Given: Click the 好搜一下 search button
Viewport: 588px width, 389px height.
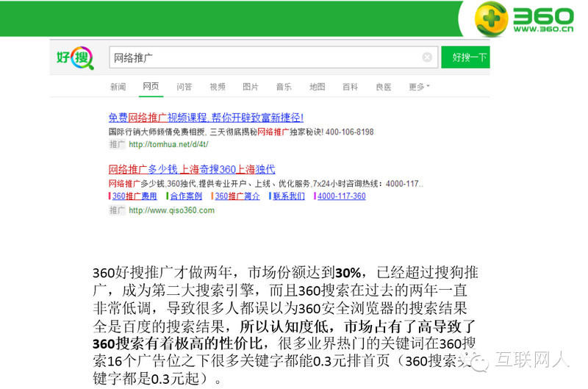Looking at the screenshot, I should (466, 57).
